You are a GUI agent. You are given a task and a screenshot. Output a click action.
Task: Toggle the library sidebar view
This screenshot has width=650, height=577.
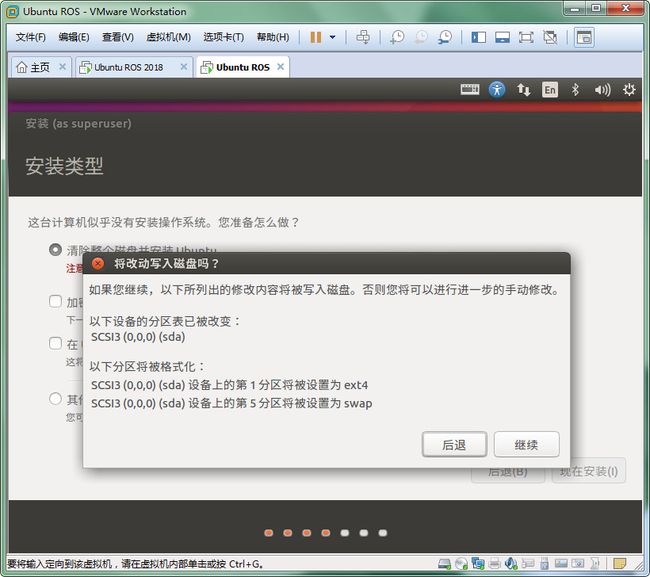coord(478,38)
